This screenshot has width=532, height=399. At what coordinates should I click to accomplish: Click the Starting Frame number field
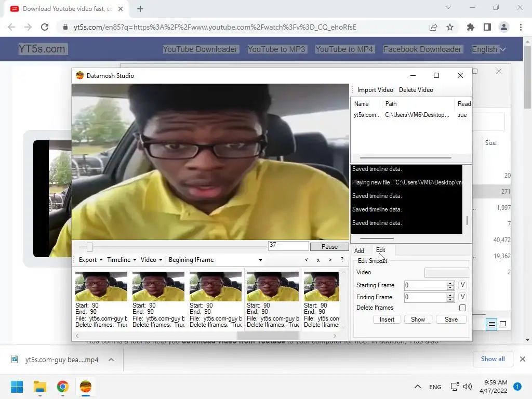(x=426, y=285)
